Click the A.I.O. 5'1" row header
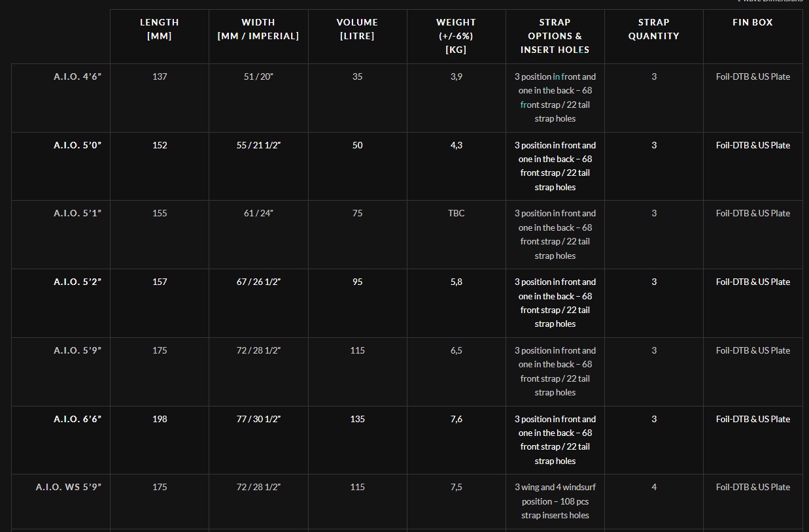809x532 pixels. pos(77,213)
